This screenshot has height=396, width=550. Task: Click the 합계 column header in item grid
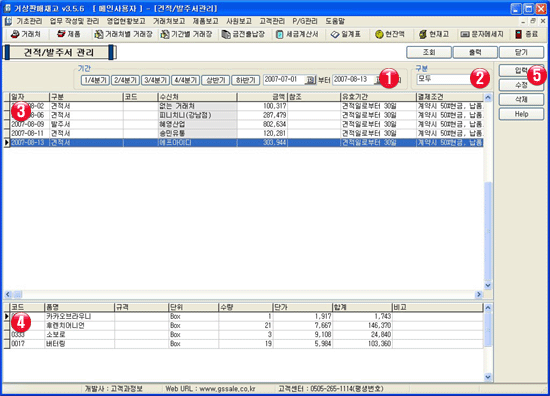(362, 307)
